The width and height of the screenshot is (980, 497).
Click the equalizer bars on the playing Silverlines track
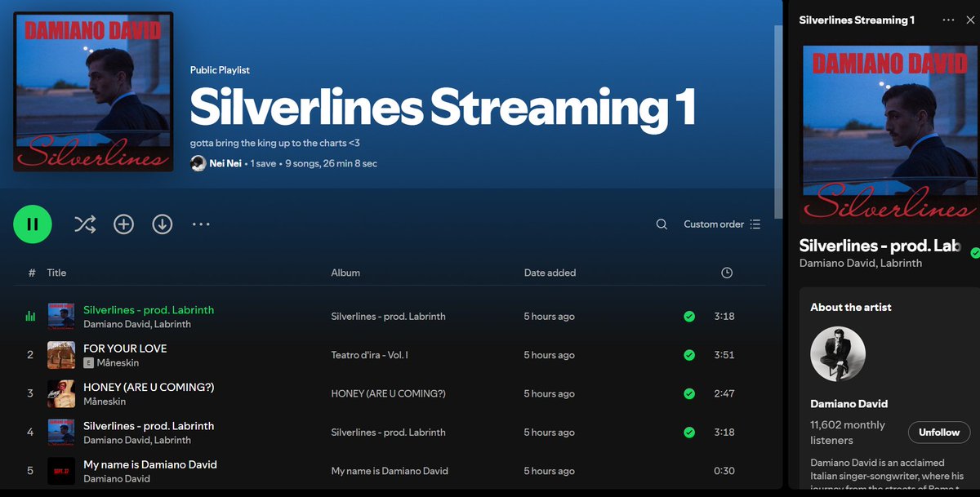tap(30, 315)
